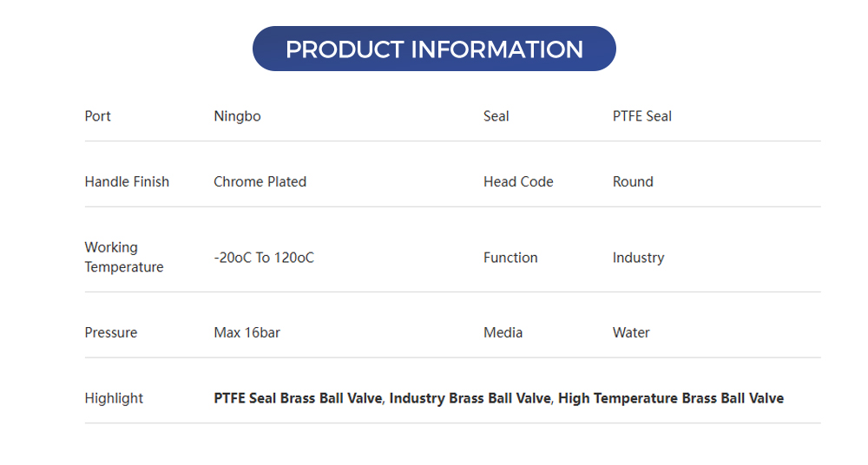Click the Port row label
The image size is (868, 465).
pos(97,116)
